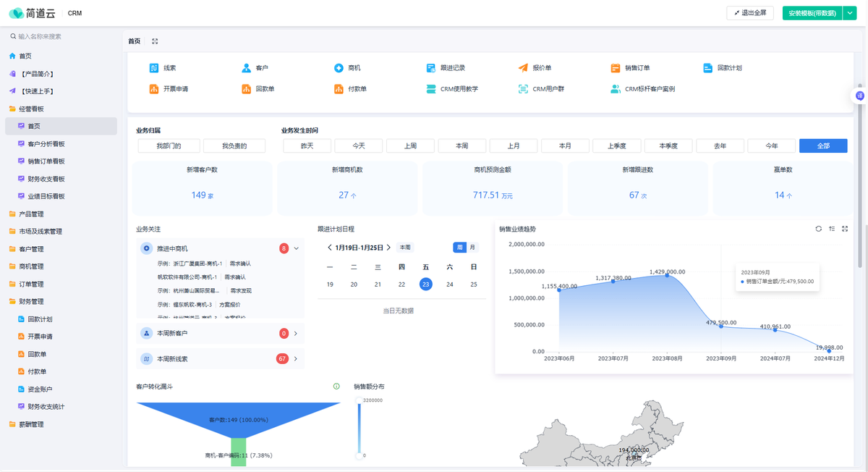The image size is (868, 472).
Task: Open the CRM用户群 shortcut icon
Action: pyautogui.click(x=524, y=89)
